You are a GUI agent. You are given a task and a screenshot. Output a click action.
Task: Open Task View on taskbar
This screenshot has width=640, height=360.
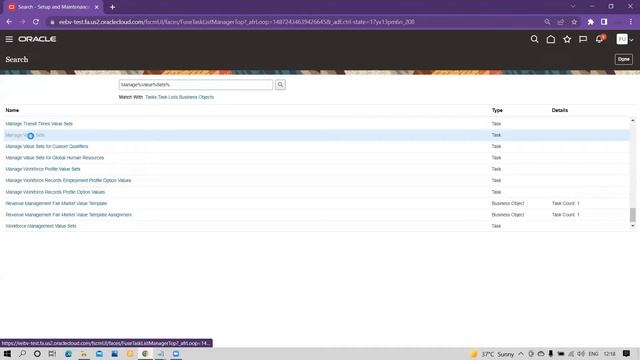click(52, 353)
